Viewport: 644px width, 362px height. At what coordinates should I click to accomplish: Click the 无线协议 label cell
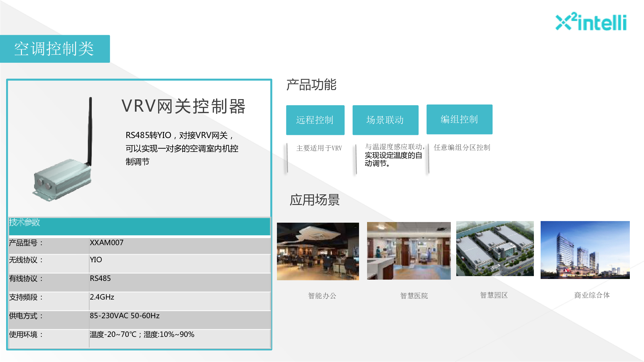tap(49, 264)
